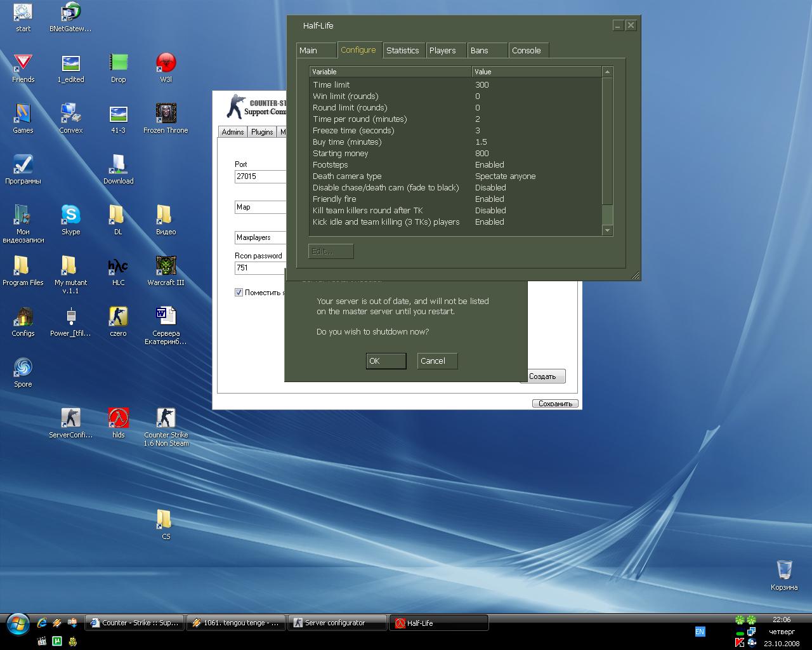Launch the Frozen Throne shortcut
Screen dimensions: 812x650
point(166,119)
